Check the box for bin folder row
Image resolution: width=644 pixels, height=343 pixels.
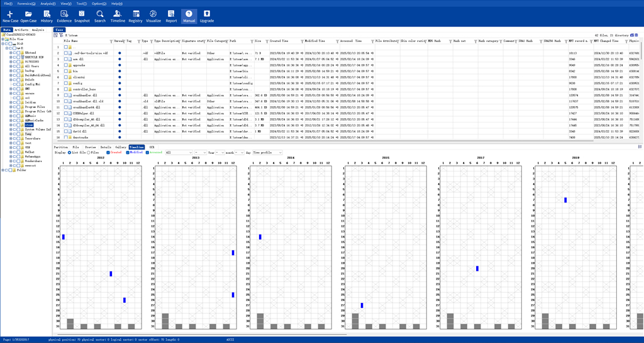pyautogui.click(x=65, y=71)
